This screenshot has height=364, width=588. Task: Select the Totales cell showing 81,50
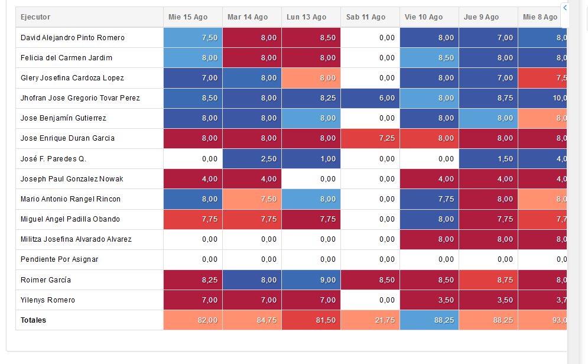click(x=311, y=320)
